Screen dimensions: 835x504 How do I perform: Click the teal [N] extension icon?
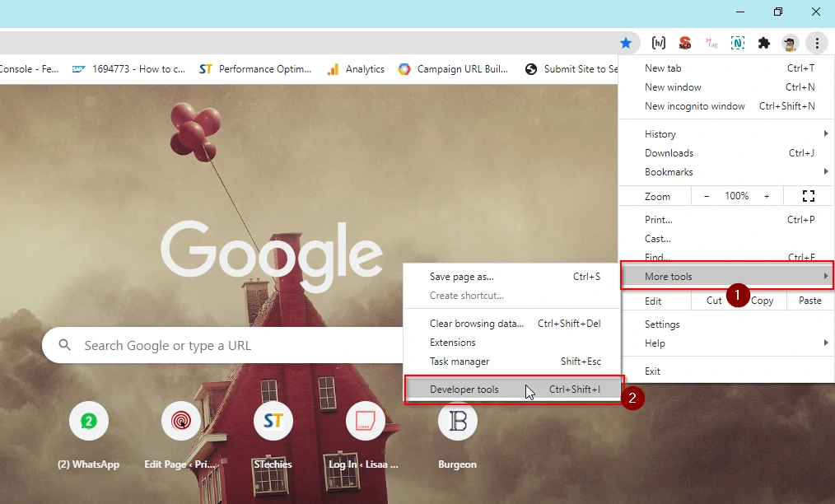point(738,43)
